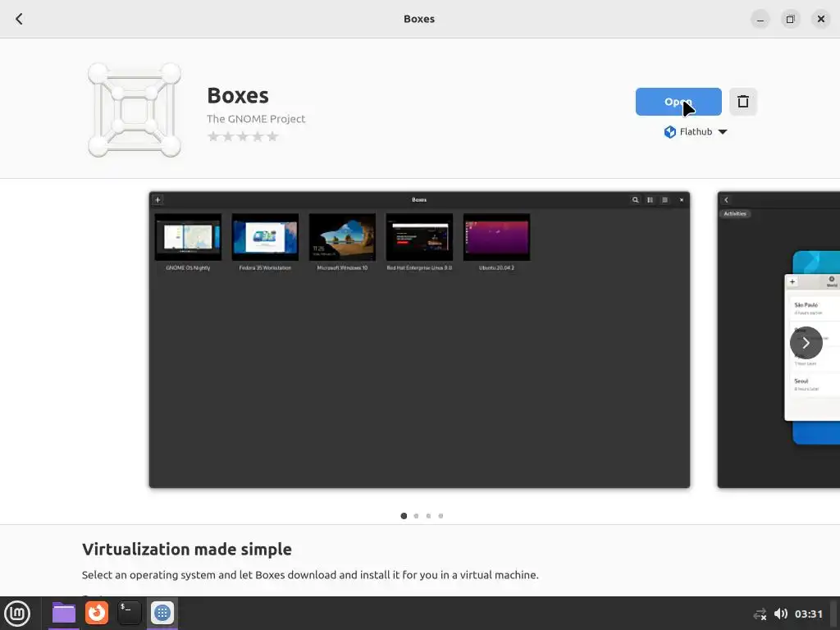
Task: Click the 03:31 clock
Action: coord(808,614)
